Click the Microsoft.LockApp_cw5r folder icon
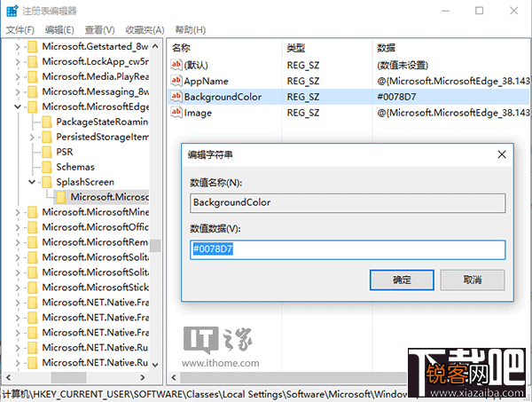Viewport: 532px width, 402px height. tap(33, 61)
